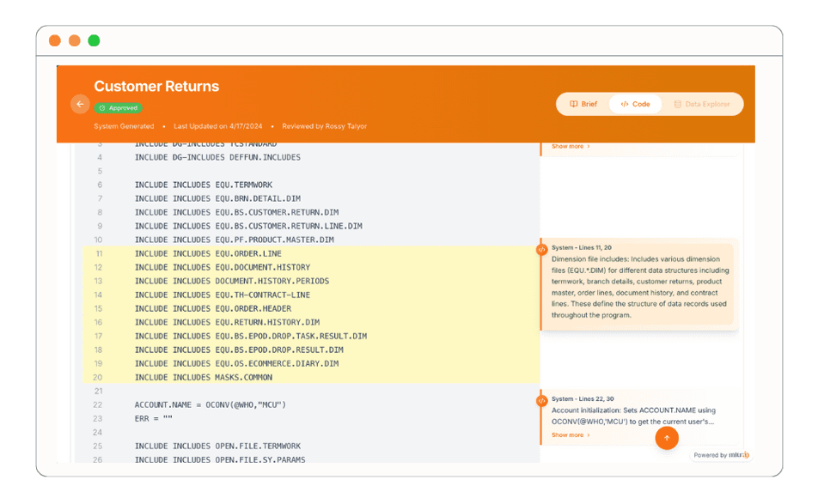Click line EQU.OS.ECOMMERCE.DIARY.DIM
The image size is (818, 504).
(237, 363)
